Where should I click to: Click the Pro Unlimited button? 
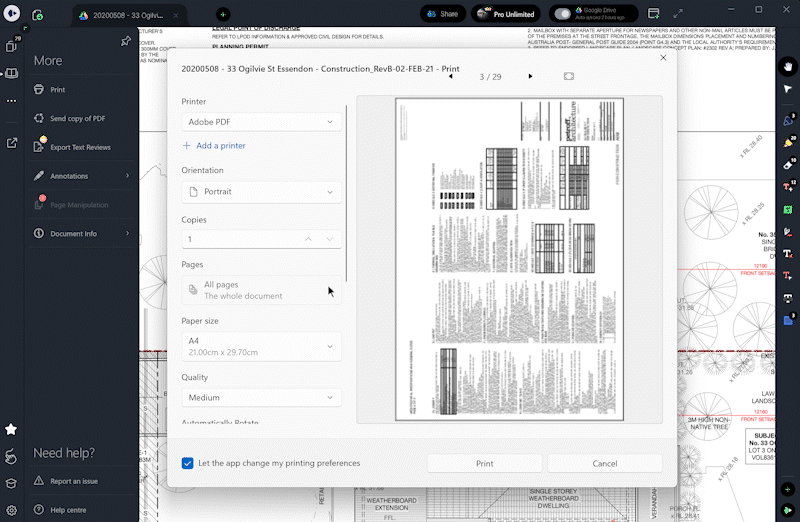pos(506,14)
